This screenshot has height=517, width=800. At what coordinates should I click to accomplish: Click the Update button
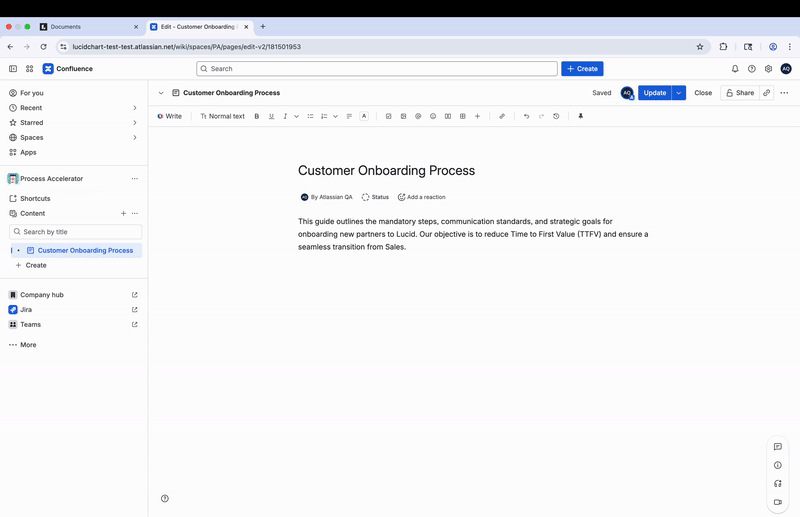pyautogui.click(x=655, y=93)
